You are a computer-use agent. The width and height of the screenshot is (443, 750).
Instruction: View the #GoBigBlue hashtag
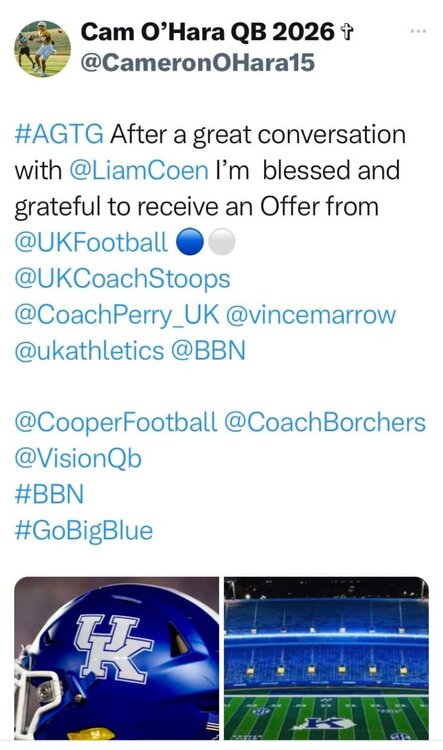84,531
